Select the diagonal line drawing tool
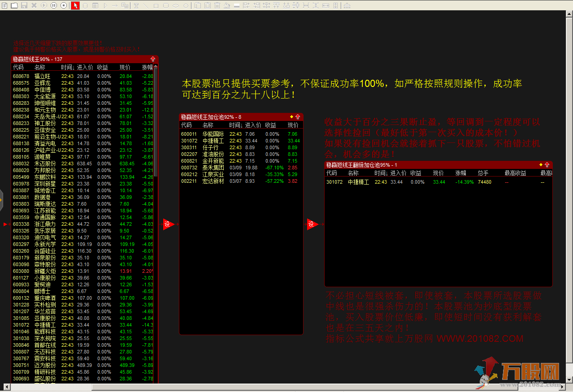Image resolution: width=573 pixels, height=392 pixels. coord(146,5)
